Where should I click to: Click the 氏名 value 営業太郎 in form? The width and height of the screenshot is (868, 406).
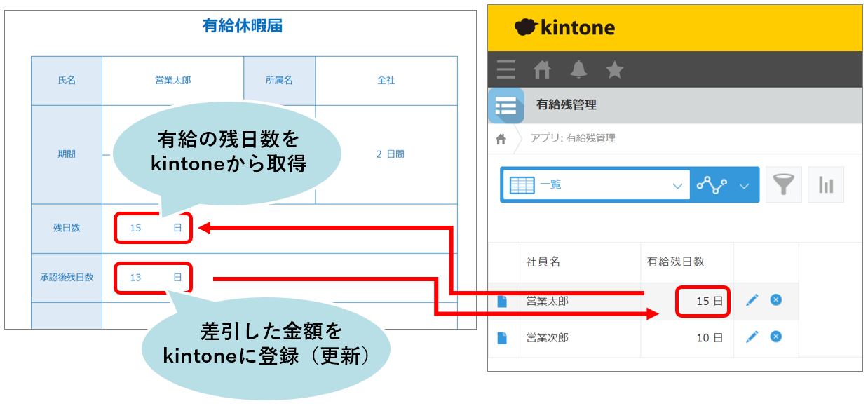tap(172, 81)
